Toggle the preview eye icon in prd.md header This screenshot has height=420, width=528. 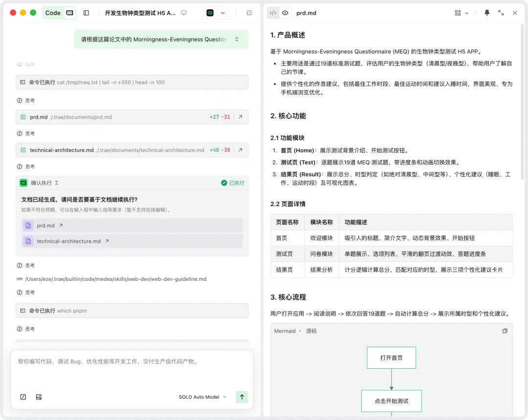click(x=285, y=13)
